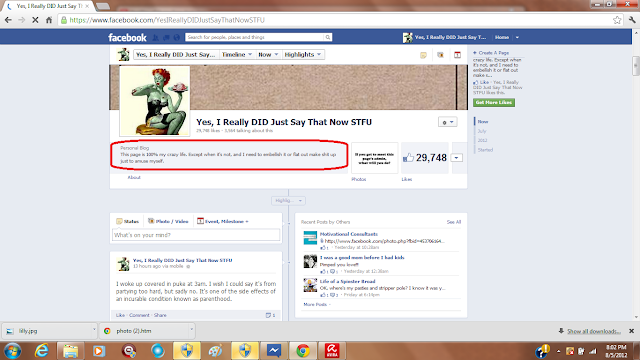The width and height of the screenshot is (640, 360).
Task: Open the Timeline dropdown
Action: [x=237, y=55]
